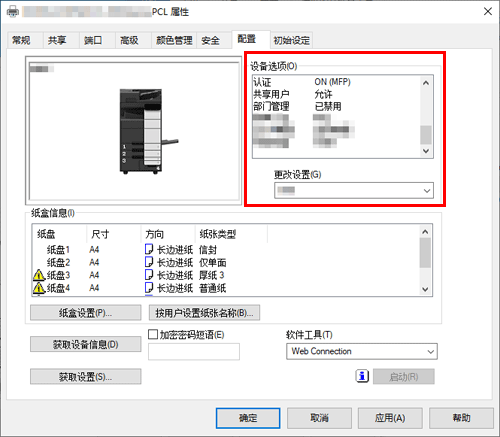Click the 尺寸 column header
The image size is (500, 437).
pyautogui.click(x=114, y=234)
